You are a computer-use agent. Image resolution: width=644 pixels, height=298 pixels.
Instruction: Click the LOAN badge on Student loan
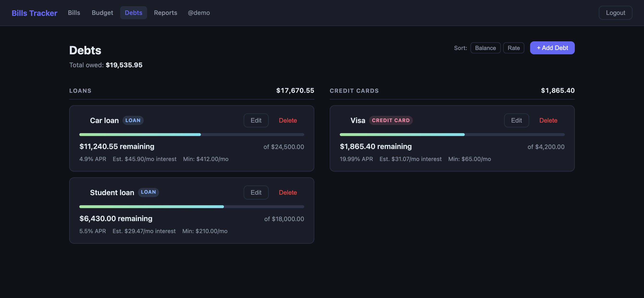pos(148,192)
